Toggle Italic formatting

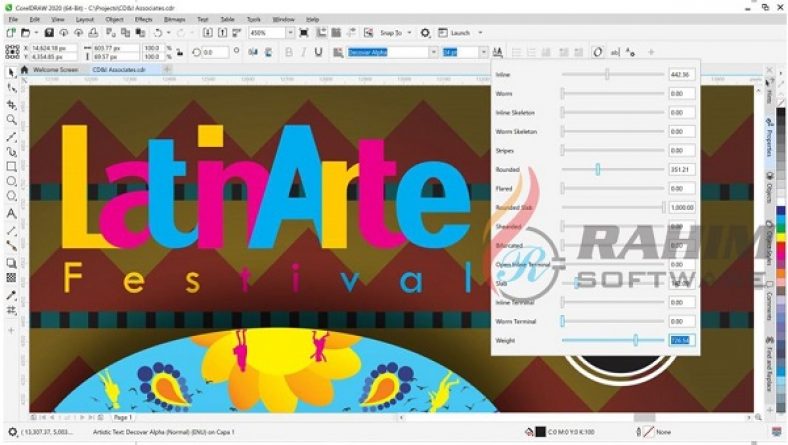pyautogui.click(x=303, y=52)
